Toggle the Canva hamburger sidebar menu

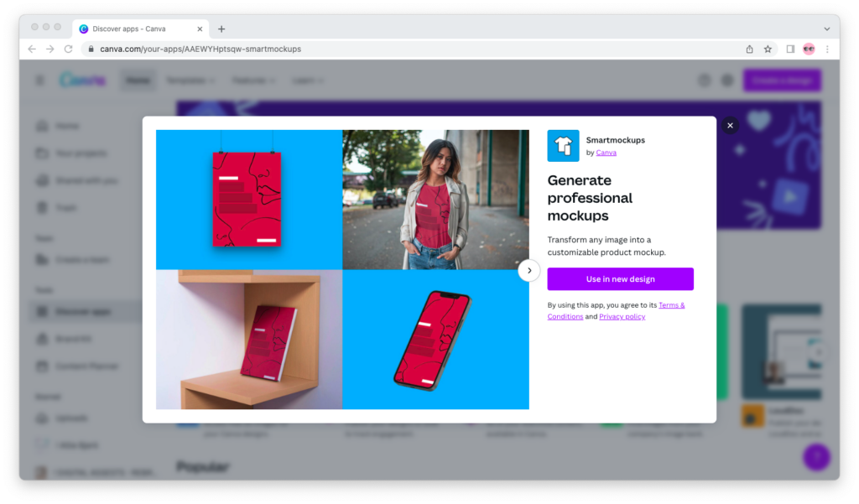click(40, 81)
